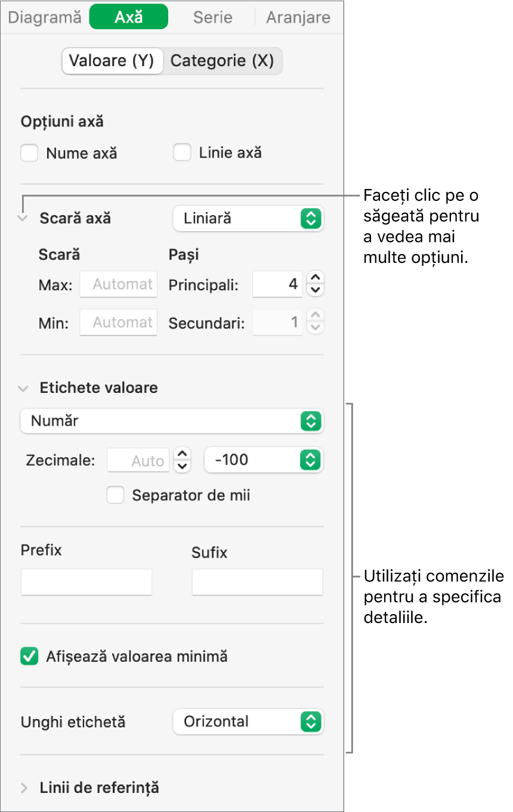Image resolution: width=513 pixels, height=812 pixels.
Task: Collapse the Scară axă section arrow
Action: click(x=23, y=219)
